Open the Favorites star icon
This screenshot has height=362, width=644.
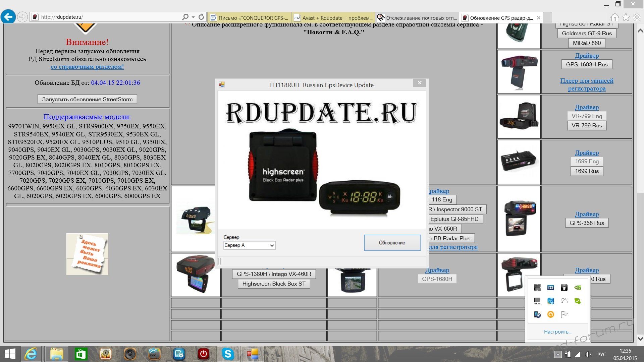(626, 17)
